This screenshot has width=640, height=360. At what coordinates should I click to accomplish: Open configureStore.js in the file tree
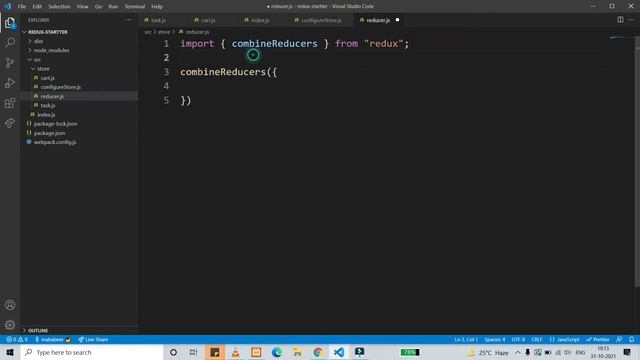[x=60, y=87]
